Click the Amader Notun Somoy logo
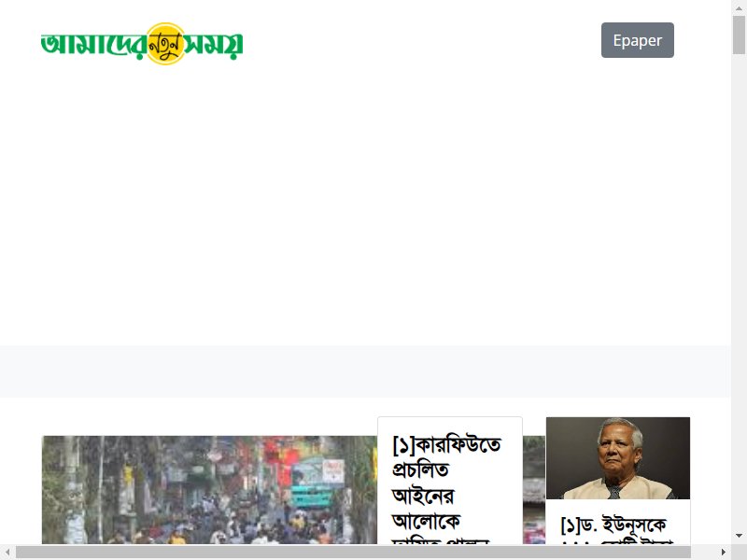 [x=142, y=43]
